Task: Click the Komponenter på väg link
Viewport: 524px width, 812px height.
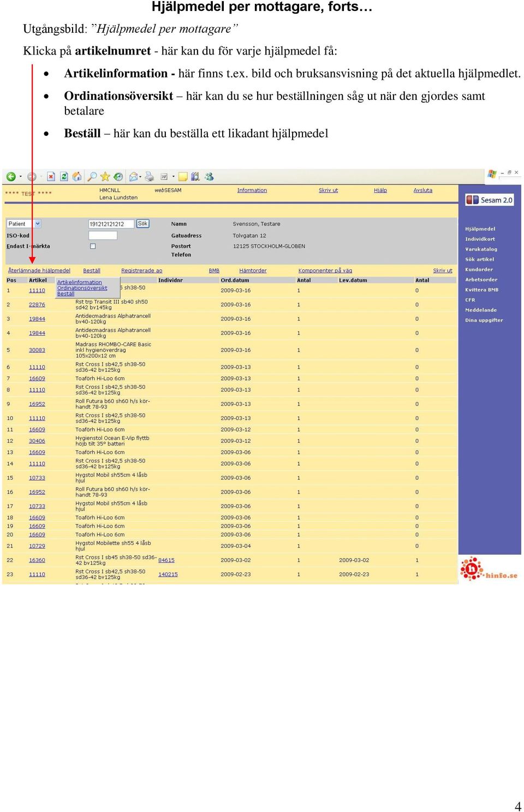Action: pos(325,271)
